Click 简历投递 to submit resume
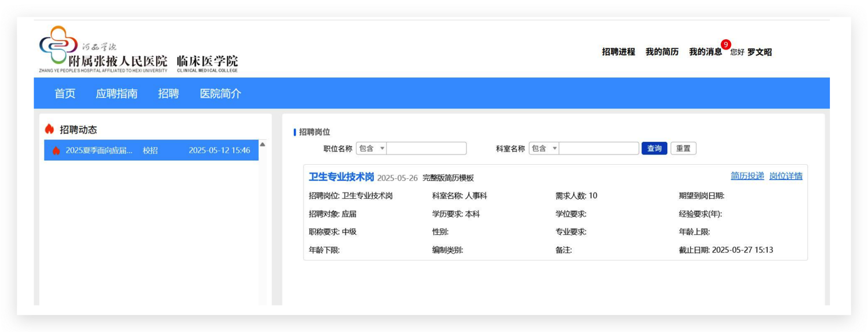Image resolution: width=868 pixels, height=332 pixels. [747, 176]
